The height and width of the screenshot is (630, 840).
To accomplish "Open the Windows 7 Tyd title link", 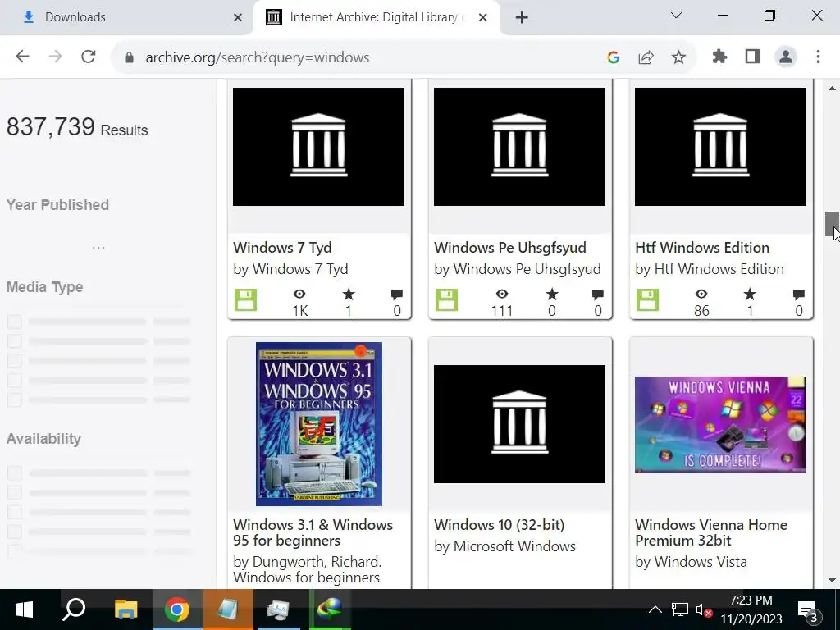I will (x=282, y=248).
